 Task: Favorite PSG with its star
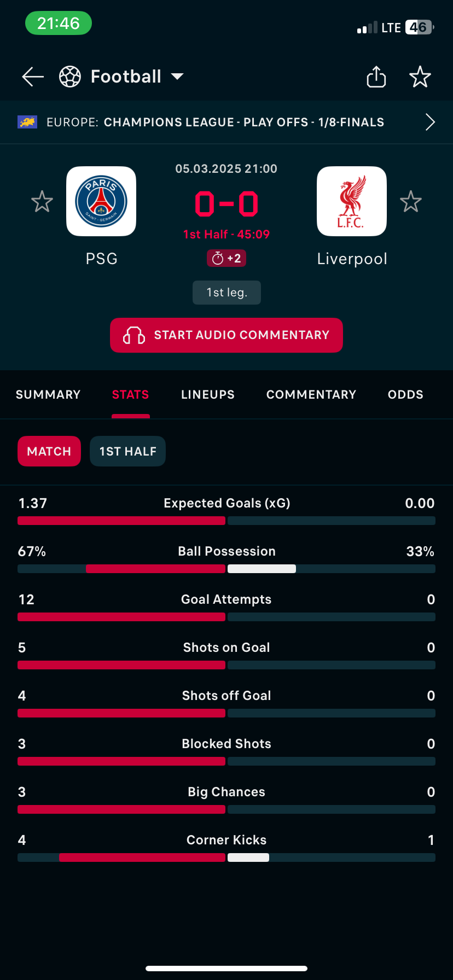[42, 202]
